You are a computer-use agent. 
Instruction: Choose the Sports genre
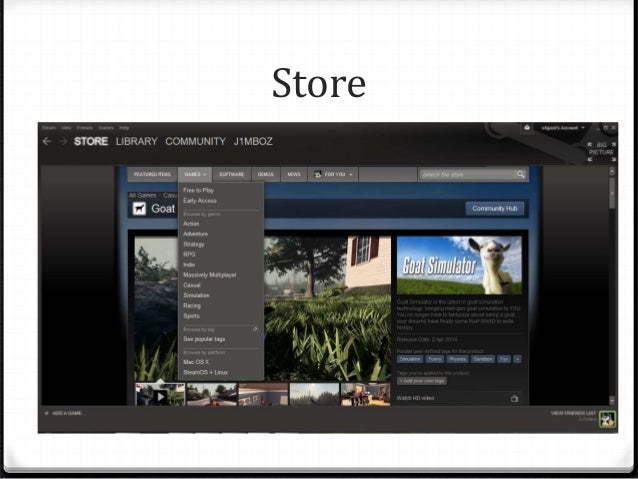[191, 316]
